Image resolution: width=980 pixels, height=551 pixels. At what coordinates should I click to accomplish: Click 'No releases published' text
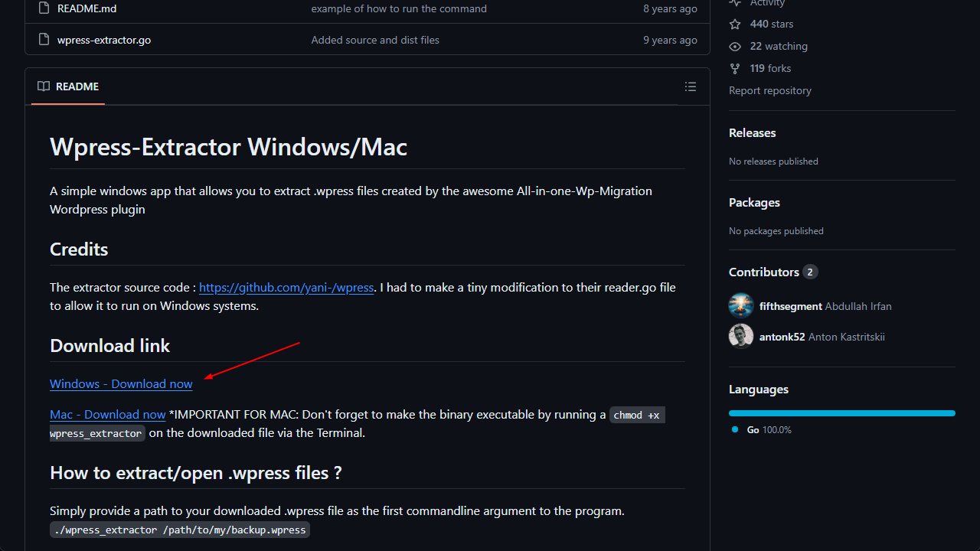click(773, 161)
